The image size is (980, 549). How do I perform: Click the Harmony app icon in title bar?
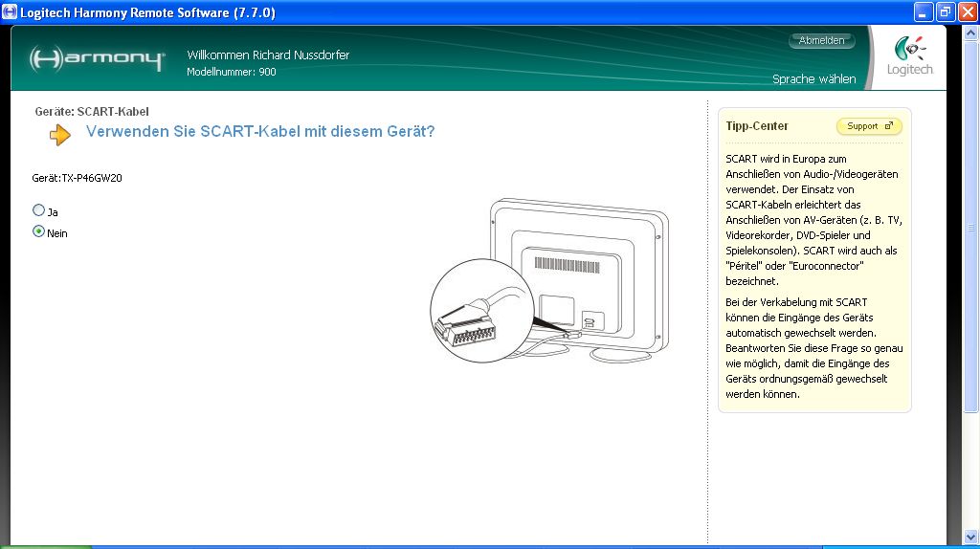click(10, 11)
